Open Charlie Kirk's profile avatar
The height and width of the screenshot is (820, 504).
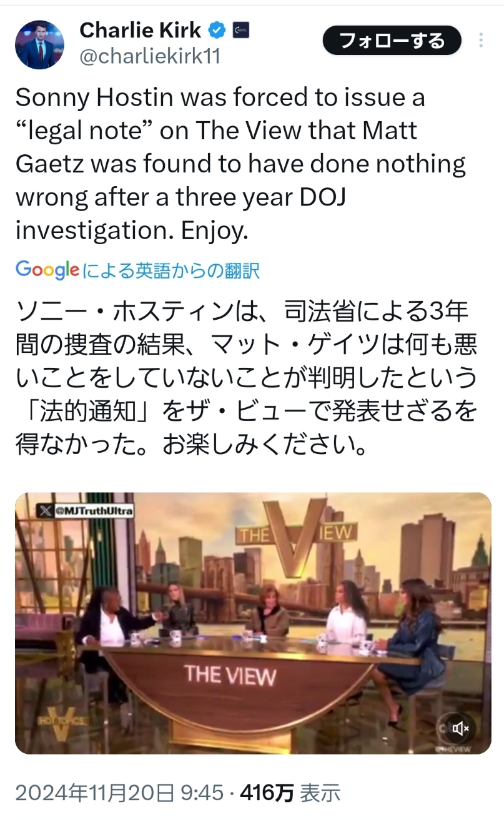39,45
